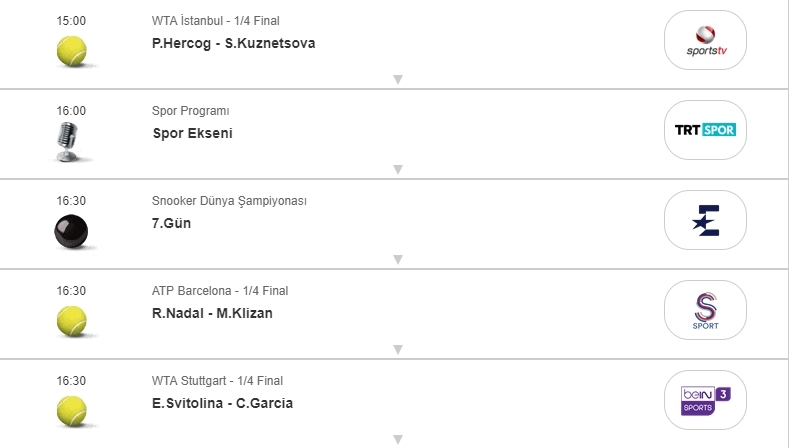Image resolution: width=790 pixels, height=448 pixels.
Task: Click the S Sport channel logo
Action: (x=705, y=310)
